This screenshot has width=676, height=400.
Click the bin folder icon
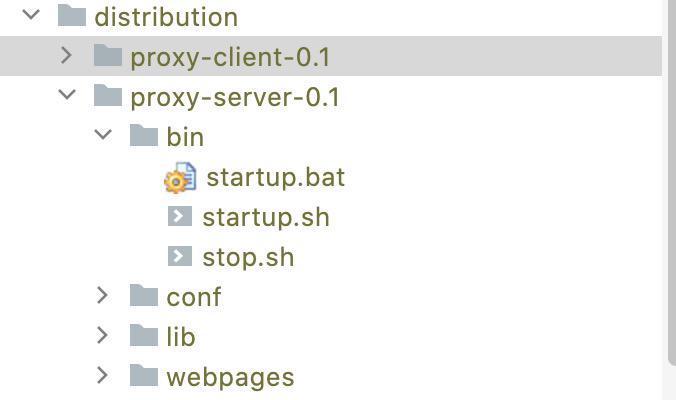[144, 136]
